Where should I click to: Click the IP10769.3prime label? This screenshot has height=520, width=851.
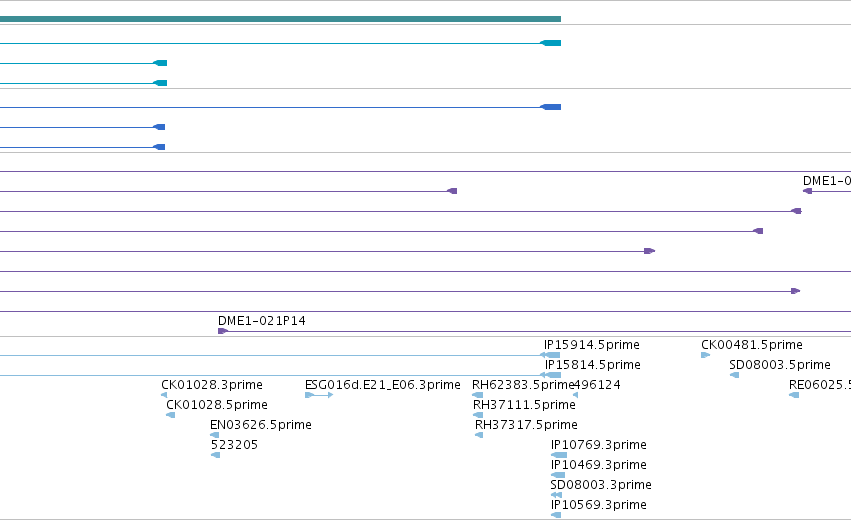[599, 445]
